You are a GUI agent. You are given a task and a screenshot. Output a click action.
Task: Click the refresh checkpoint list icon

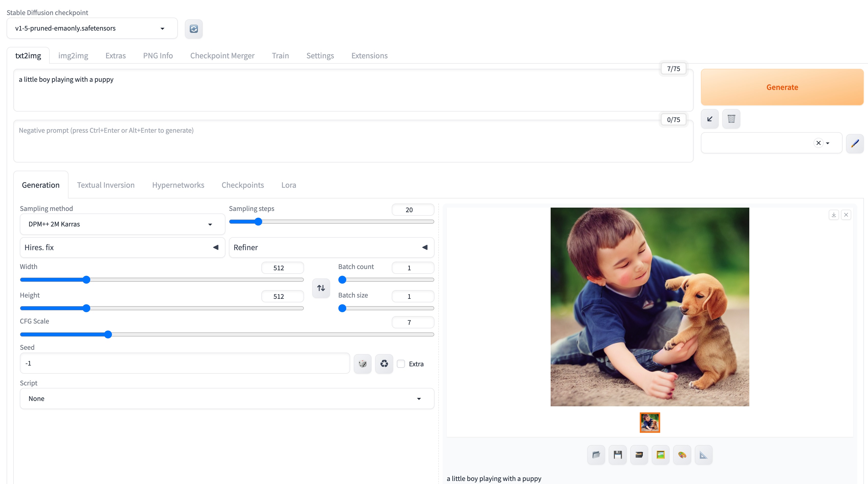pos(193,29)
